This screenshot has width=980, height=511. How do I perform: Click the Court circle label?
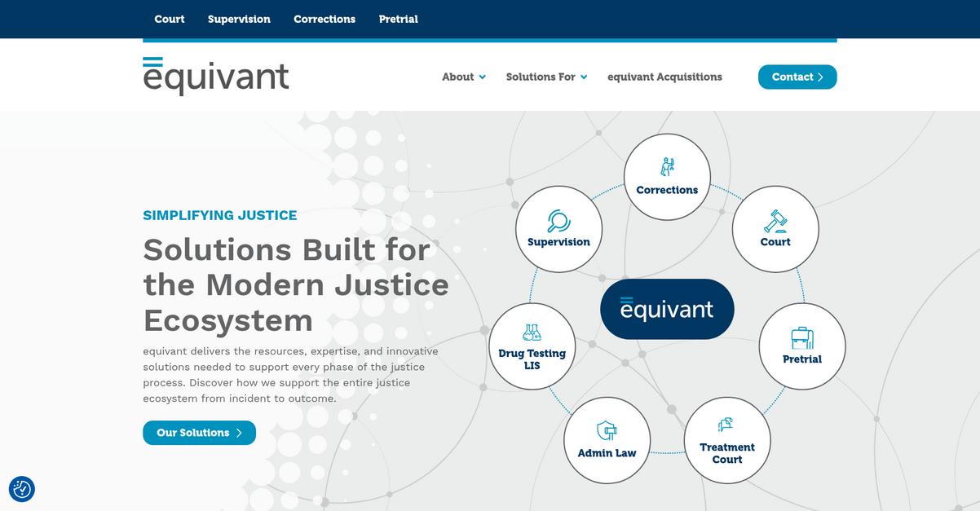(x=775, y=242)
